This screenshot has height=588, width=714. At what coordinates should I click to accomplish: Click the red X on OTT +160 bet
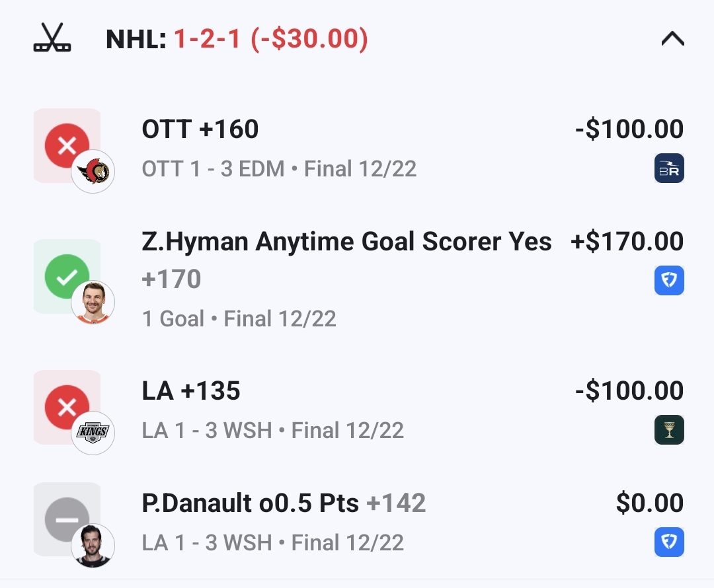pos(67,145)
